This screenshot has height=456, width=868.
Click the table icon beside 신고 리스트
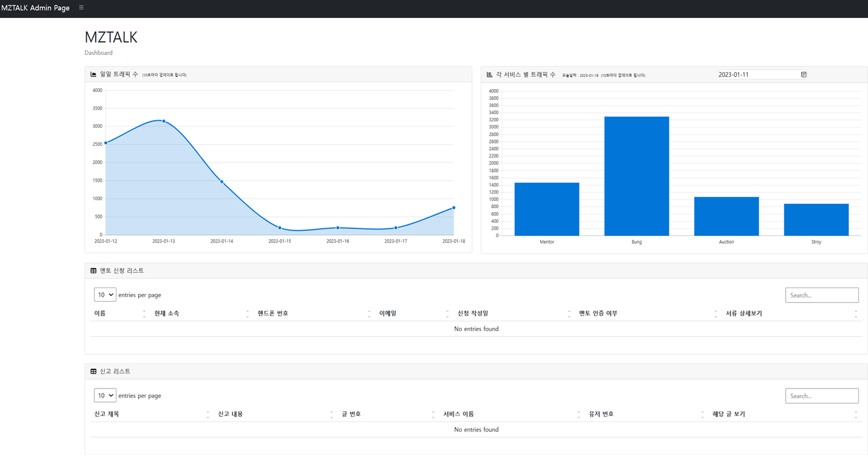(93, 372)
